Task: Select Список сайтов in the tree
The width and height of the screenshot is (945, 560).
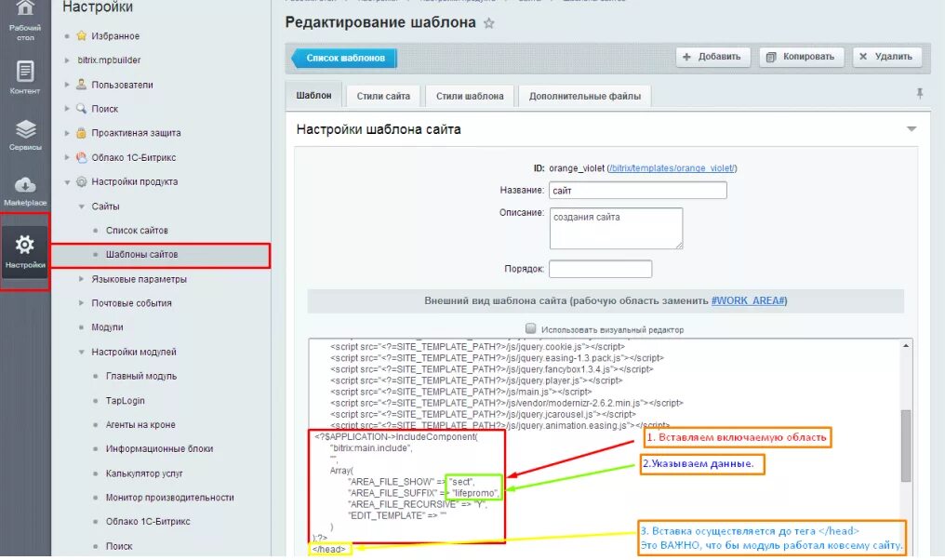Action: click(x=137, y=231)
